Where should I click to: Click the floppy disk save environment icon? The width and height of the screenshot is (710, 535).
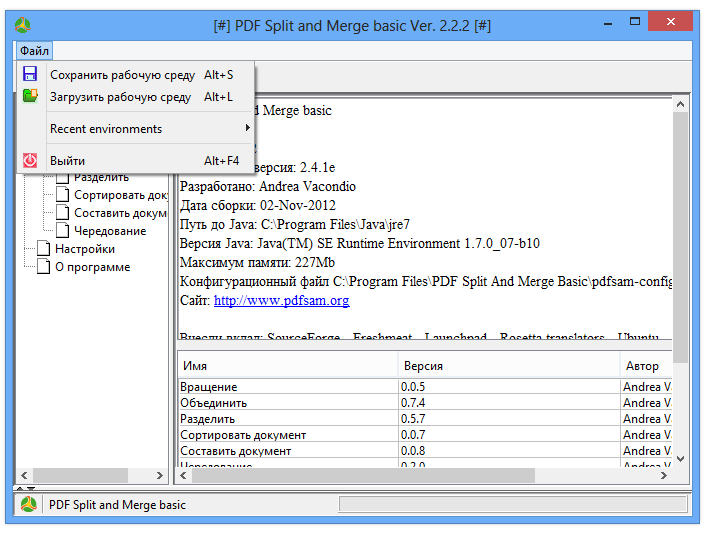pos(30,74)
